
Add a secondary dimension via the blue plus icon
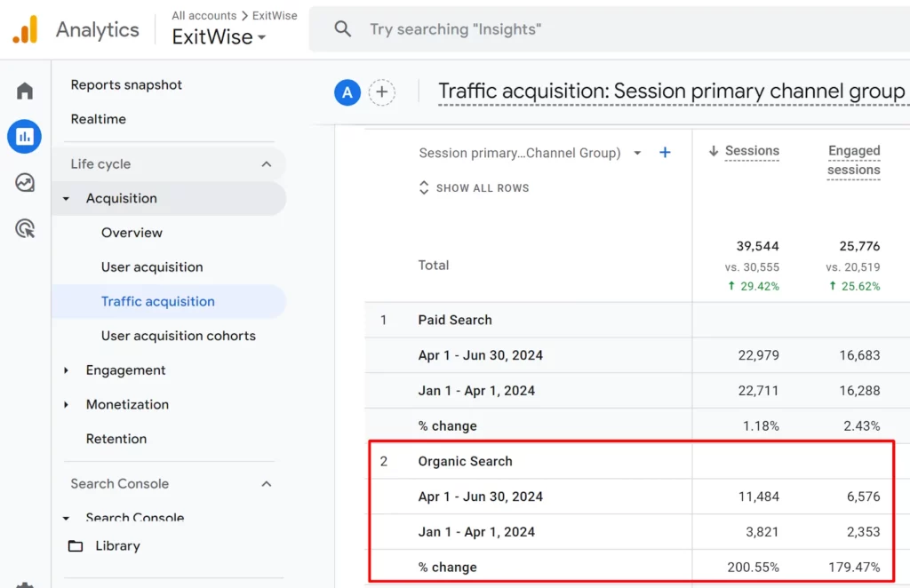(665, 153)
